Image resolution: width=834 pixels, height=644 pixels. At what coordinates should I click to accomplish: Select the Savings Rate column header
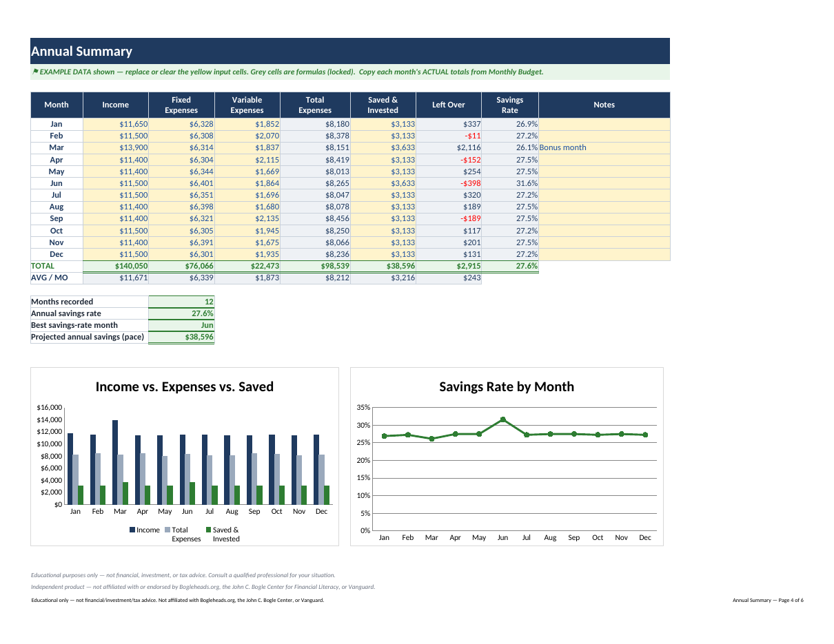[x=510, y=105]
